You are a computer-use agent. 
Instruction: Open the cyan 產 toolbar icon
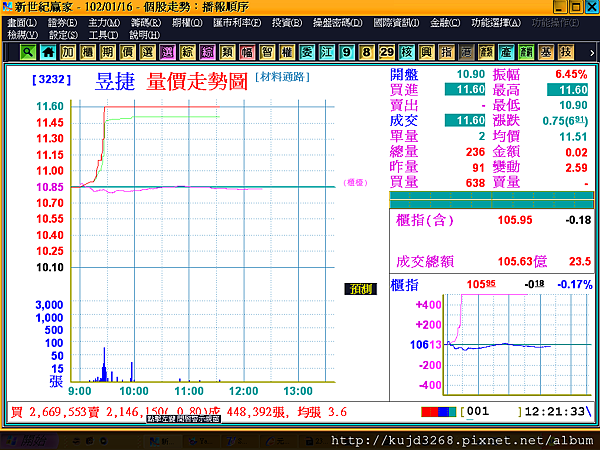click(x=505, y=52)
